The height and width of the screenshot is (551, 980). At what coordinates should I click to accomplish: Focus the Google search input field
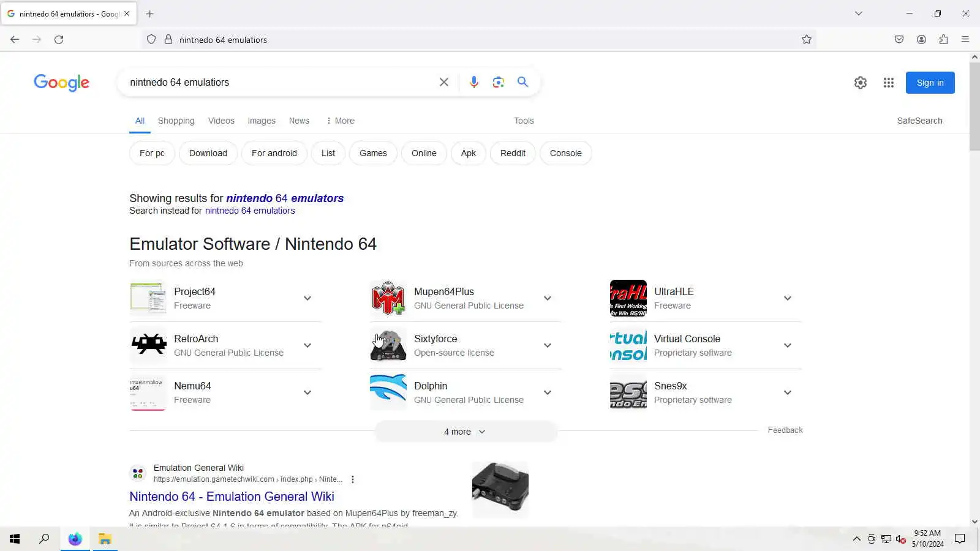point(279,82)
